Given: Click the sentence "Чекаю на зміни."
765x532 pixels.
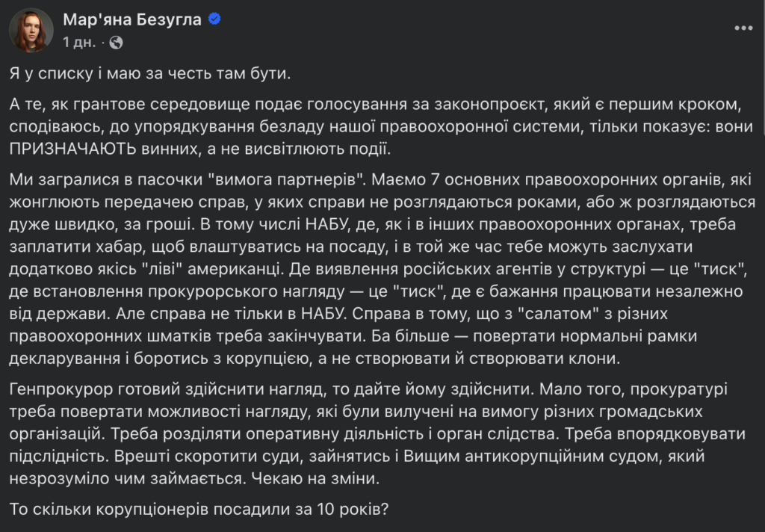Looking at the screenshot, I should tap(316, 478).
